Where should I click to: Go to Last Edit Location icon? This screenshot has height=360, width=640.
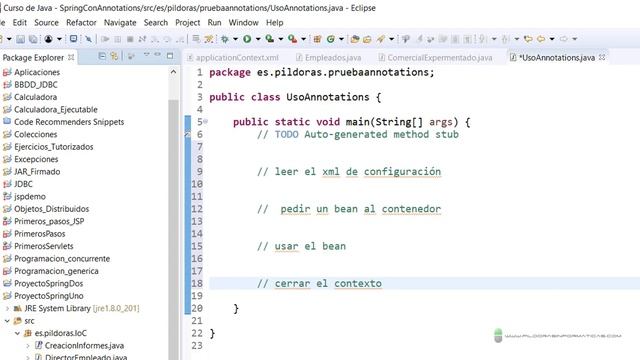click(x=528, y=39)
